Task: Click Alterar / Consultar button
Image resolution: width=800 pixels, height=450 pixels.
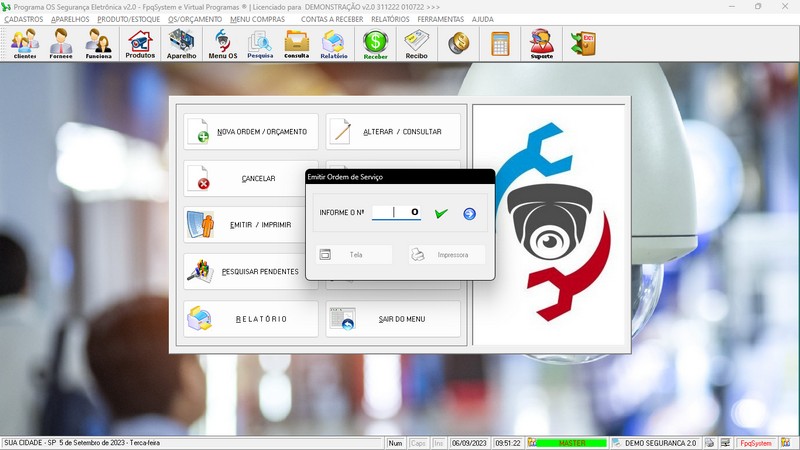Action: pos(393,132)
